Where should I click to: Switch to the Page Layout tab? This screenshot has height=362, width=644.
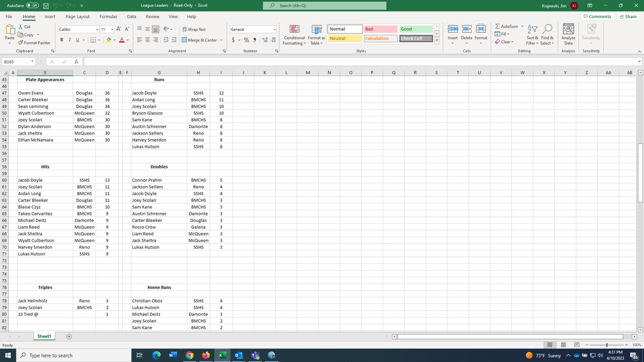[78, 17]
